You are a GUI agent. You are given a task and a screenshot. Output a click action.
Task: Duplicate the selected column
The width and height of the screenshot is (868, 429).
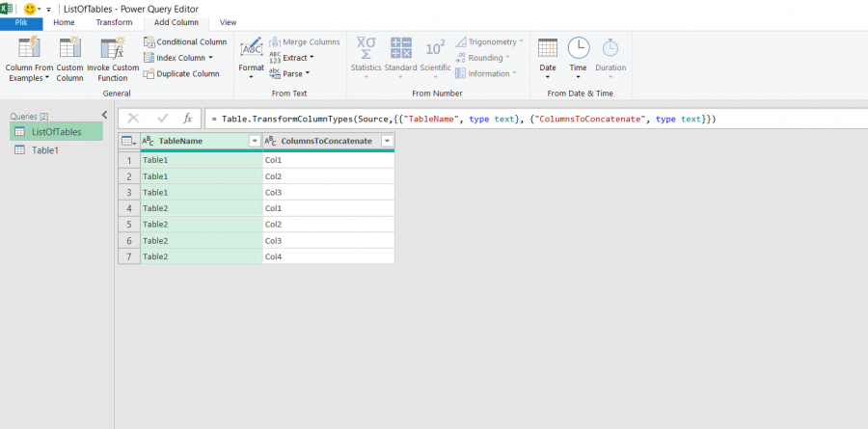click(x=181, y=73)
